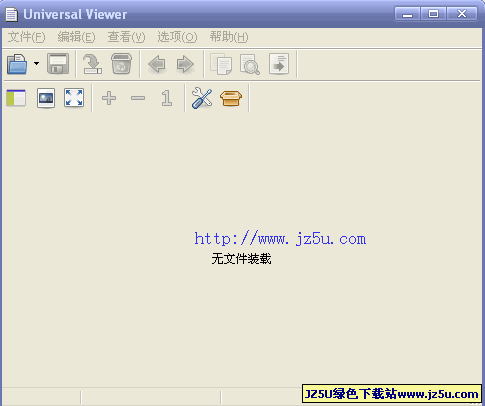Open the plugins box icon
Screen dimensions: 485x406
[231, 98]
